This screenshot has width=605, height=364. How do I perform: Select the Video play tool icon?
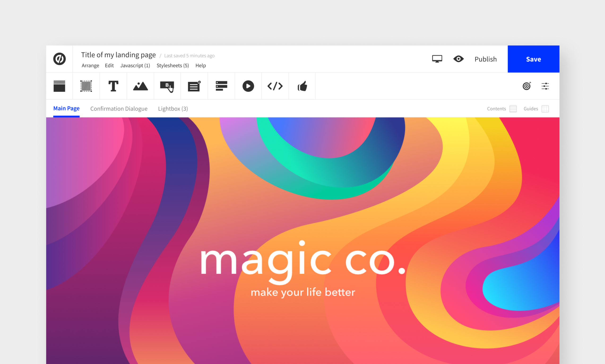(248, 86)
